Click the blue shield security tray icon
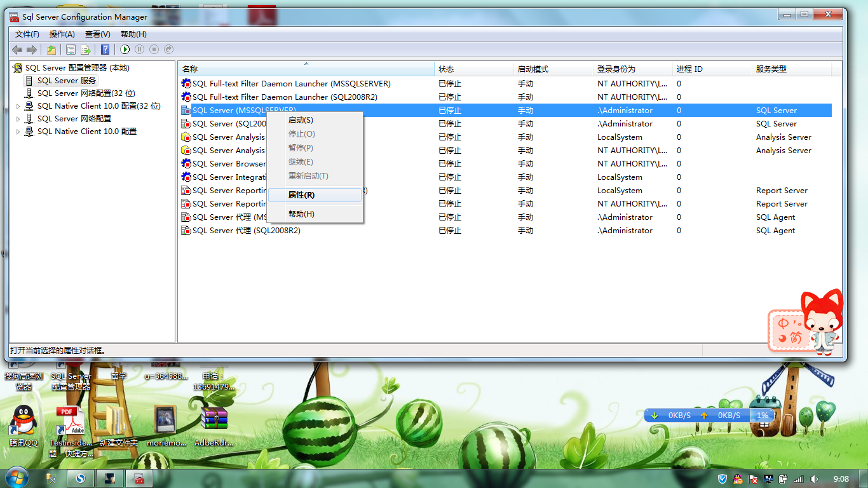The height and width of the screenshot is (488, 868). [722, 479]
